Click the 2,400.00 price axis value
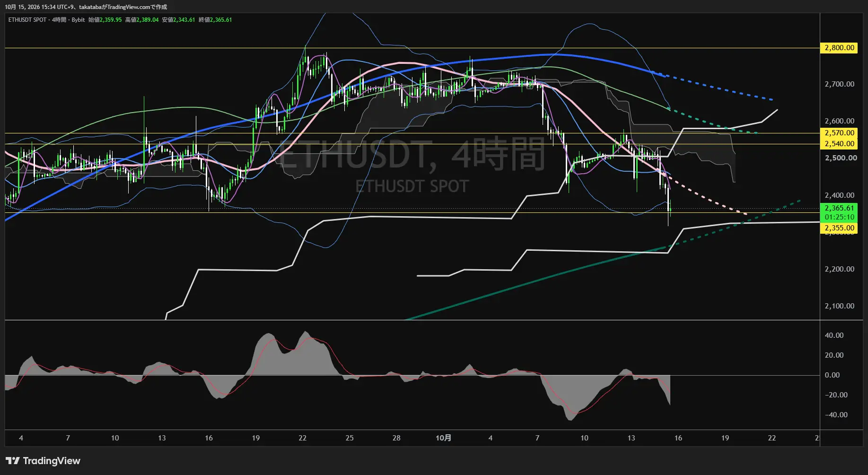The image size is (868, 475). [839, 195]
